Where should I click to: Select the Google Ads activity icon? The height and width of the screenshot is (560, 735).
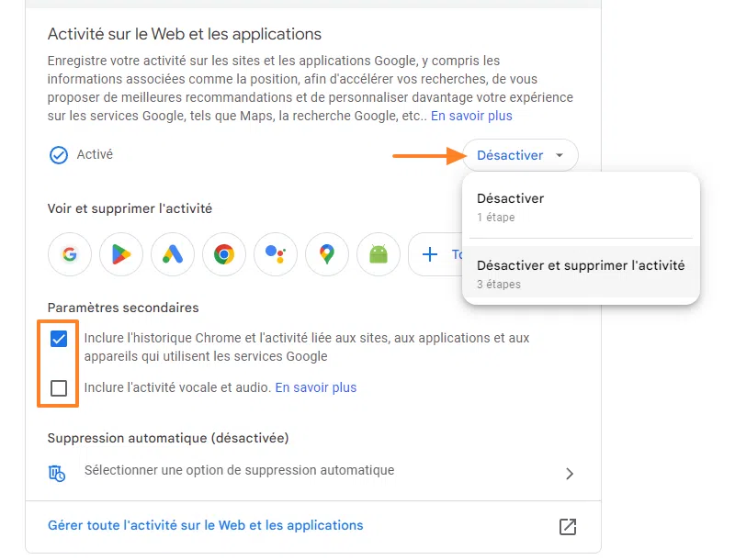coord(172,254)
